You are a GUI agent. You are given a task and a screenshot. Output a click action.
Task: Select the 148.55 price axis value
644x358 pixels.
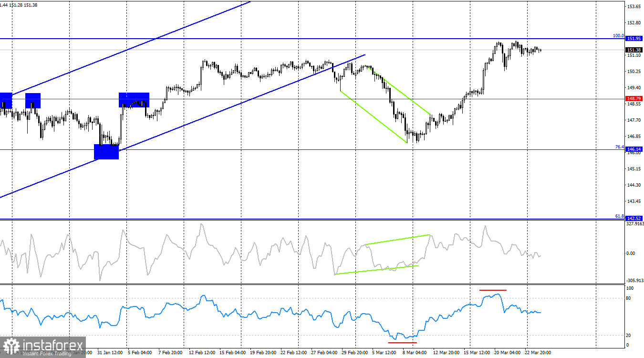pos(634,104)
